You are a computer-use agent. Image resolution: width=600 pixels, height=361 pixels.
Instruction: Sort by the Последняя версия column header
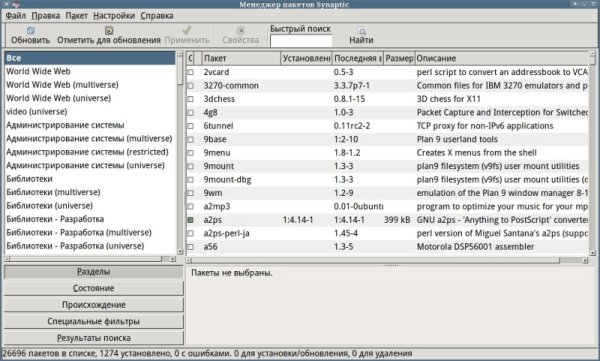(x=357, y=58)
